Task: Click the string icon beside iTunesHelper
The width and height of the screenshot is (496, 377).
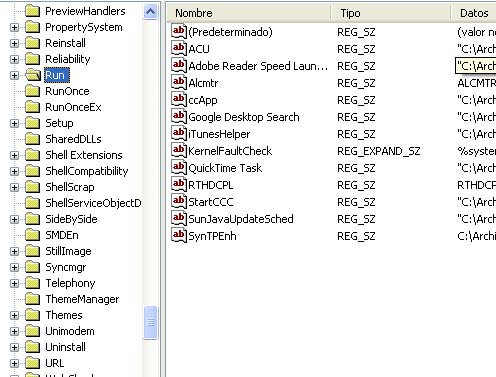Action: pos(179,134)
